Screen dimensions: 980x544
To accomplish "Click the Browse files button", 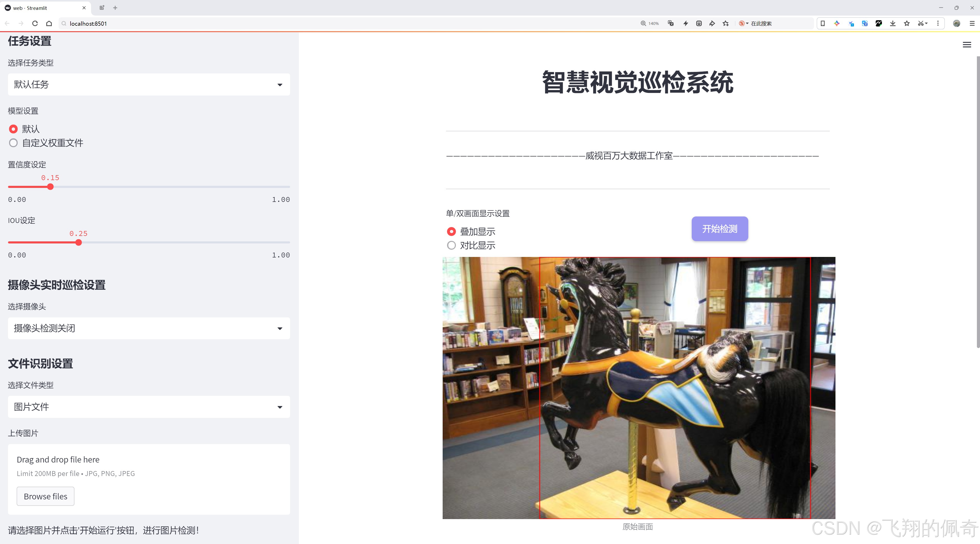I will coord(45,496).
